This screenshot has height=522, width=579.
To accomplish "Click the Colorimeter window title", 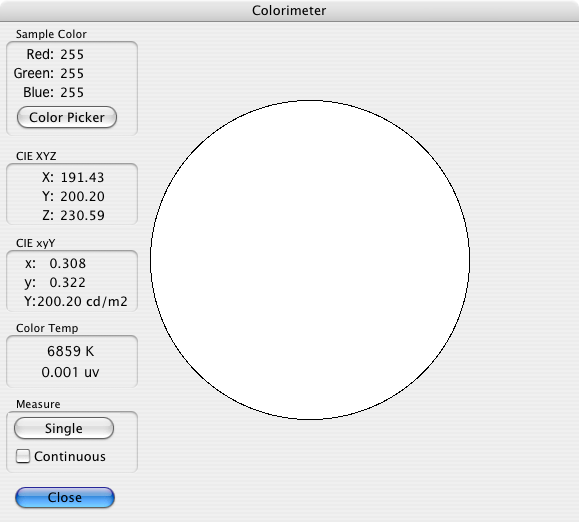I will [289, 10].
